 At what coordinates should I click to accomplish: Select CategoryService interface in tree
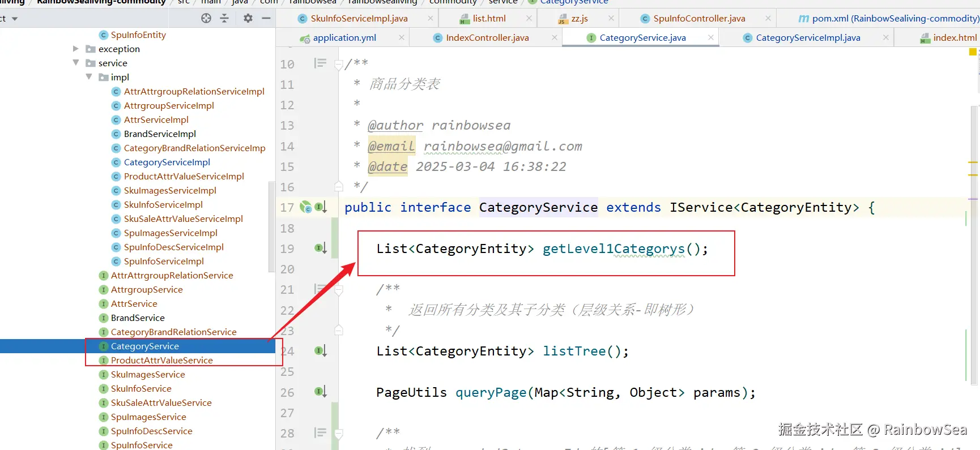click(x=144, y=346)
